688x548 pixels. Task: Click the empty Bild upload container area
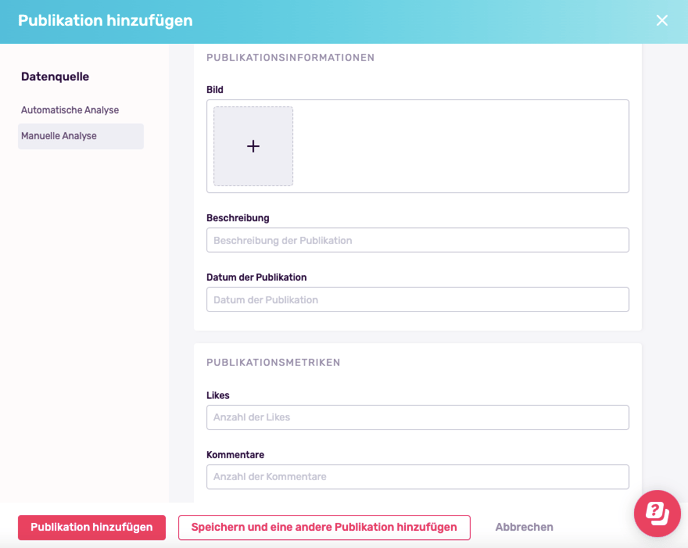pos(461,146)
